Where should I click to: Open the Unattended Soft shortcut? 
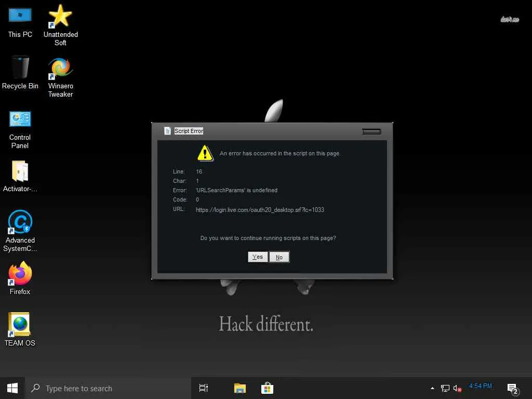click(x=60, y=25)
